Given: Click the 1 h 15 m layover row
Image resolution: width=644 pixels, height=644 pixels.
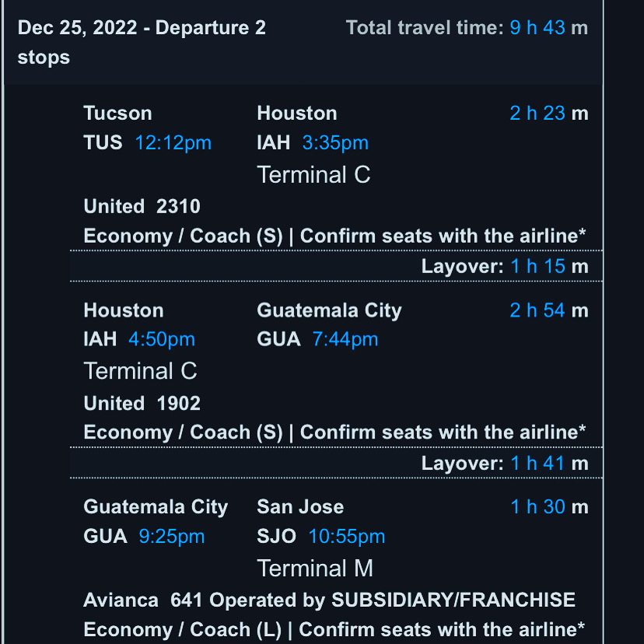Looking at the screenshot, I should 505,267.
